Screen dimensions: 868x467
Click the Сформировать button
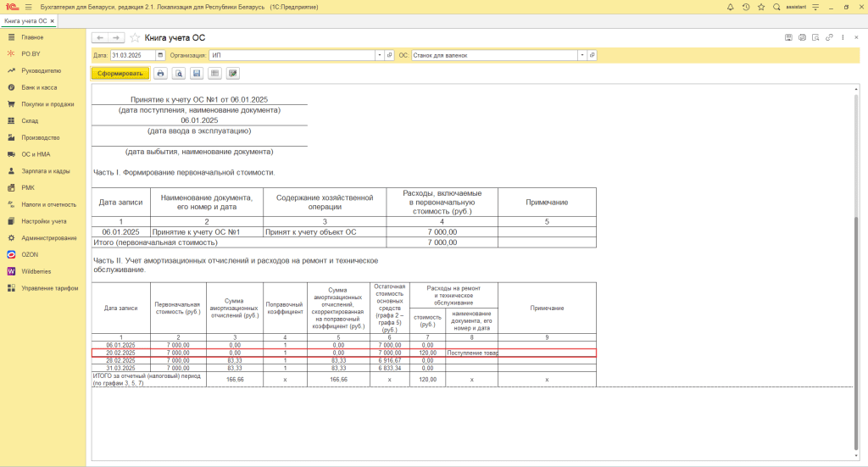point(120,74)
